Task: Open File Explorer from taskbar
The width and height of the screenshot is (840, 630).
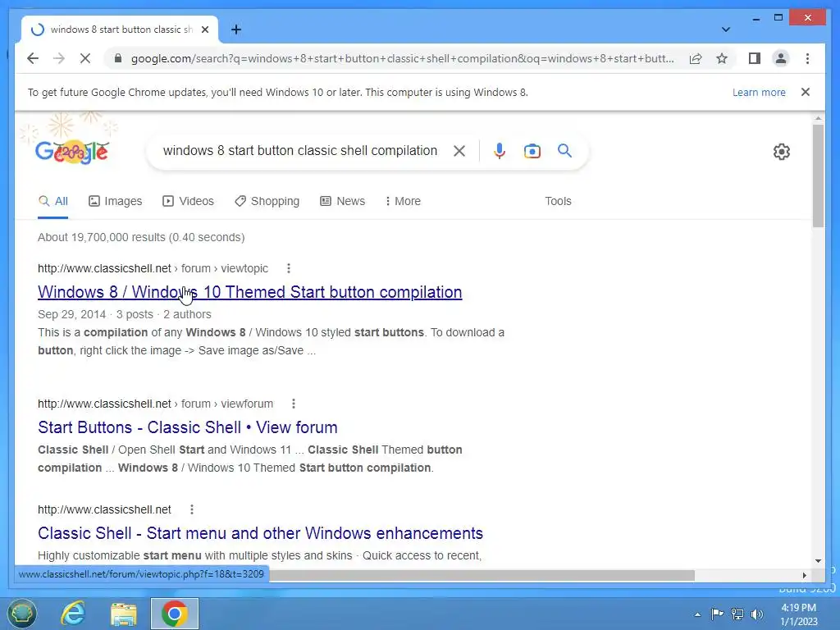Action: [123, 614]
